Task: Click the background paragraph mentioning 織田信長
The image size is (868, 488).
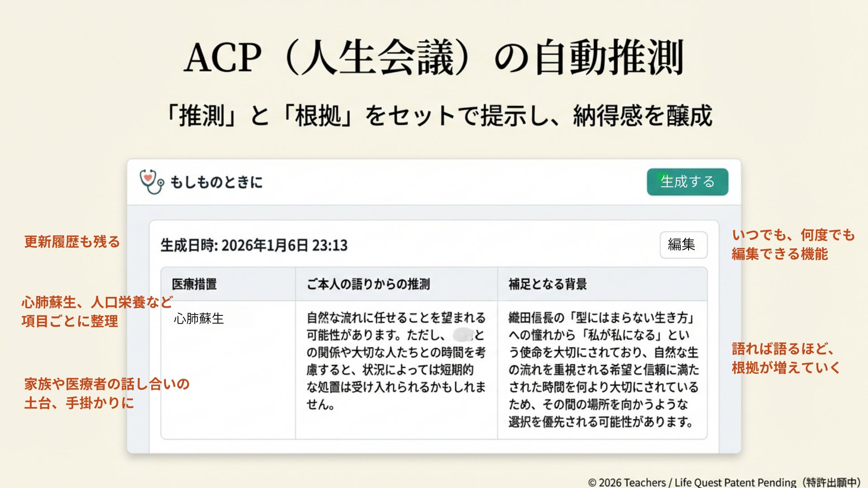Action: click(603, 370)
